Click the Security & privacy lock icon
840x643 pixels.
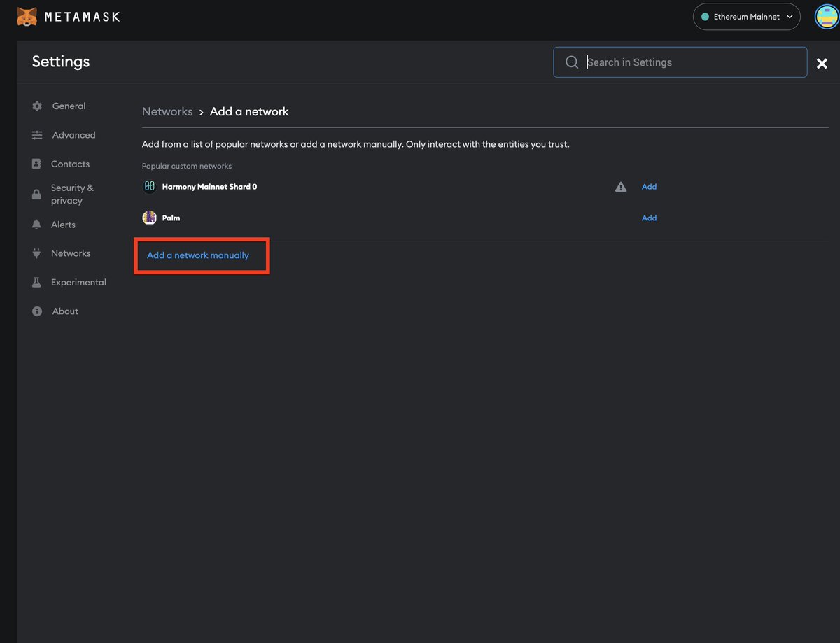(37, 194)
